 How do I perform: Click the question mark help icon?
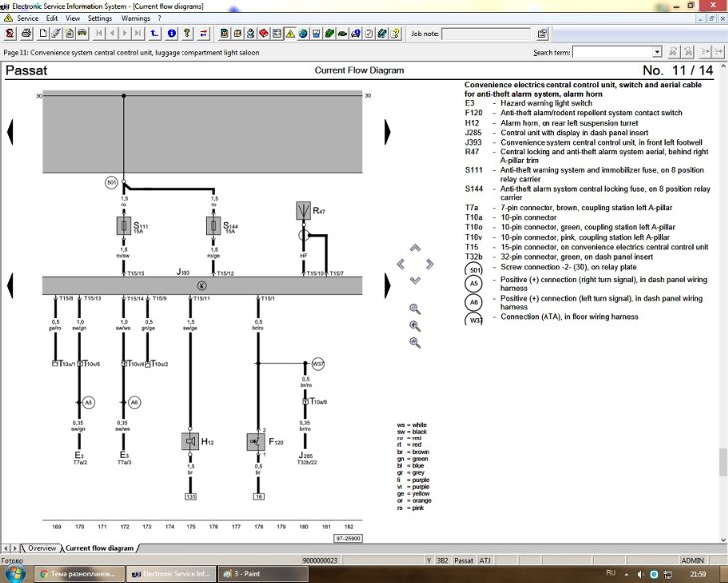[187, 33]
